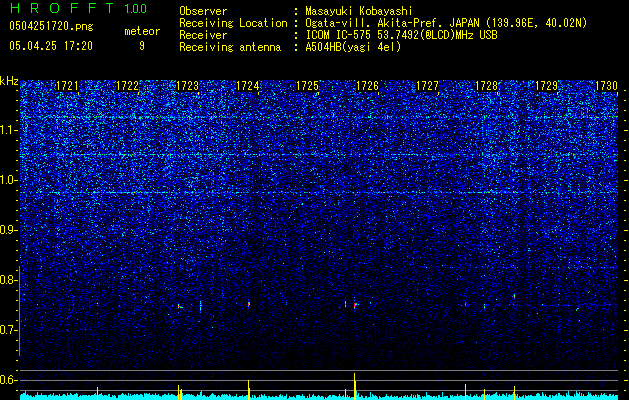Screen dimensions: 629x400
Task: Click the 1723 time marker
Action: click(x=187, y=86)
